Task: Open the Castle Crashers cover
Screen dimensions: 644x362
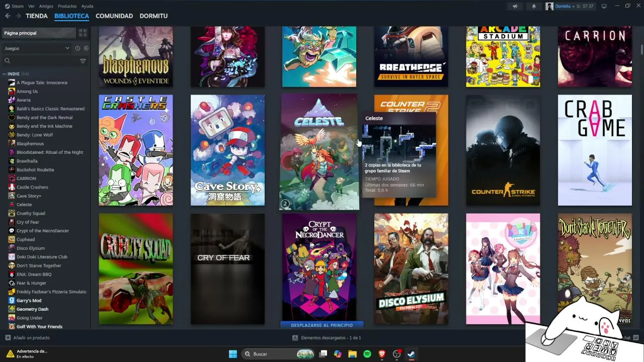Action: (136, 150)
